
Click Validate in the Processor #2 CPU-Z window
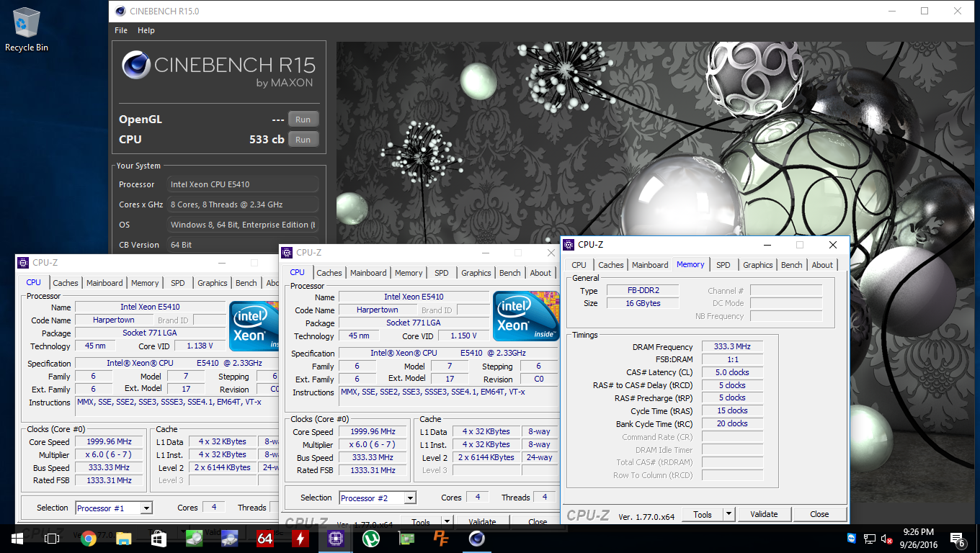point(482,522)
